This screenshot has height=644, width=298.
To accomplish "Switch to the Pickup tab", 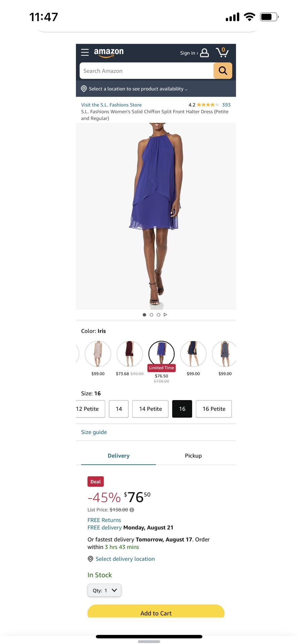I will click(194, 455).
